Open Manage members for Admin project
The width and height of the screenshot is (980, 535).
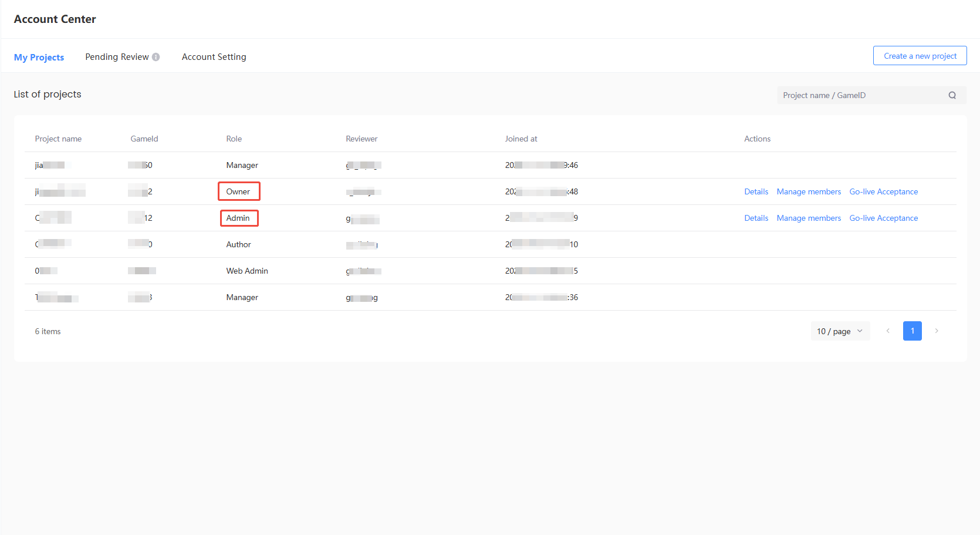[809, 218]
